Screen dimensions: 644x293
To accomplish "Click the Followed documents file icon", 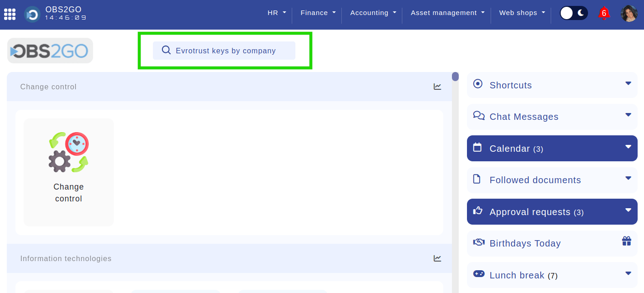I will pyautogui.click(x=477, y=179).
